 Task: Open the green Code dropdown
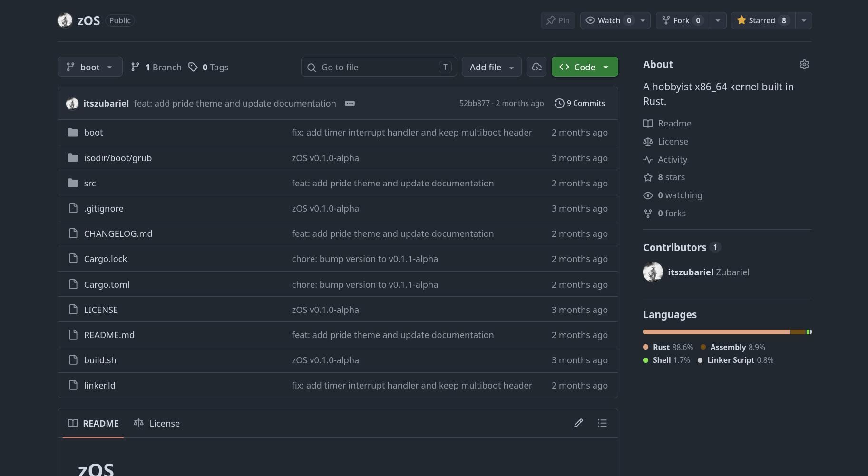click(585, 67)
